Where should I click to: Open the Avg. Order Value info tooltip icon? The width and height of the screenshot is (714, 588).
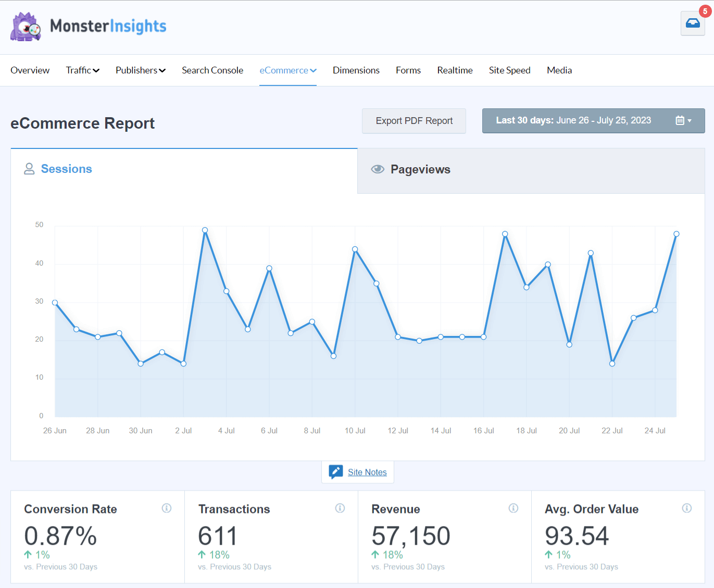click(687, 508)
